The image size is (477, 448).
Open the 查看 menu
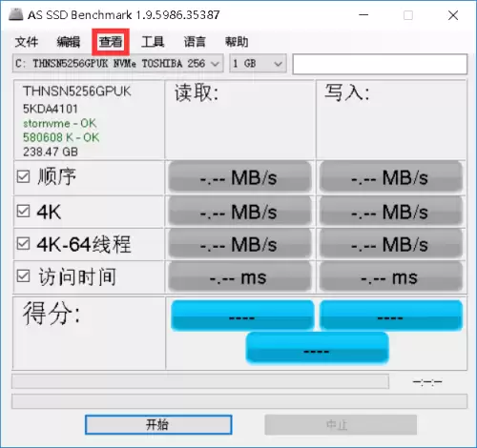coord(111,42)
